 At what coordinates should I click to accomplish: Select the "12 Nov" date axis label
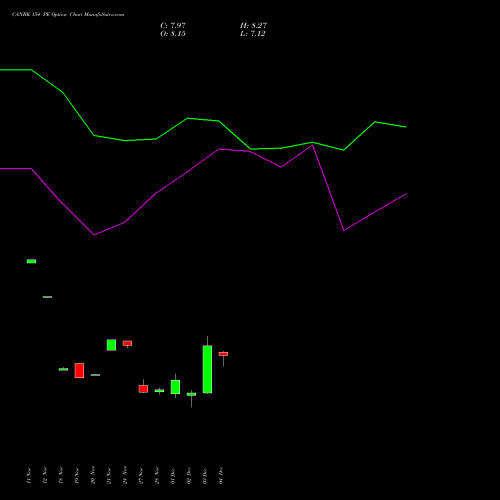[45, 475]
